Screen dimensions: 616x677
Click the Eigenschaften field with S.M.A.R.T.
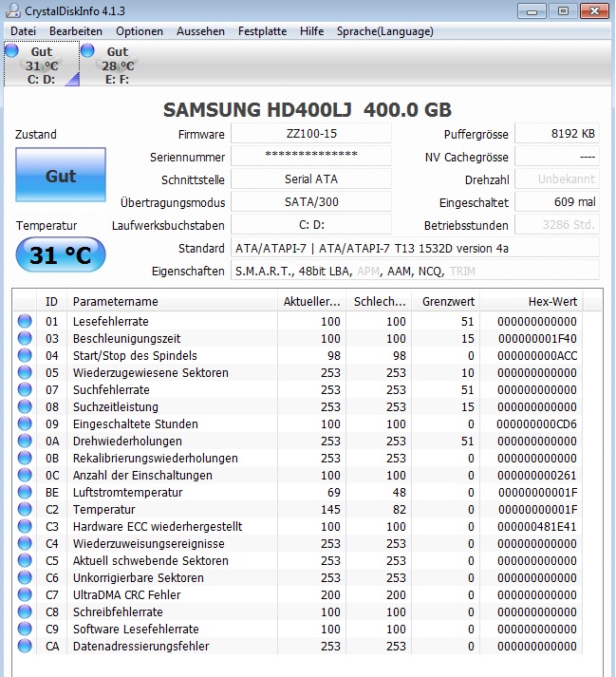click(x=416, y=272)
